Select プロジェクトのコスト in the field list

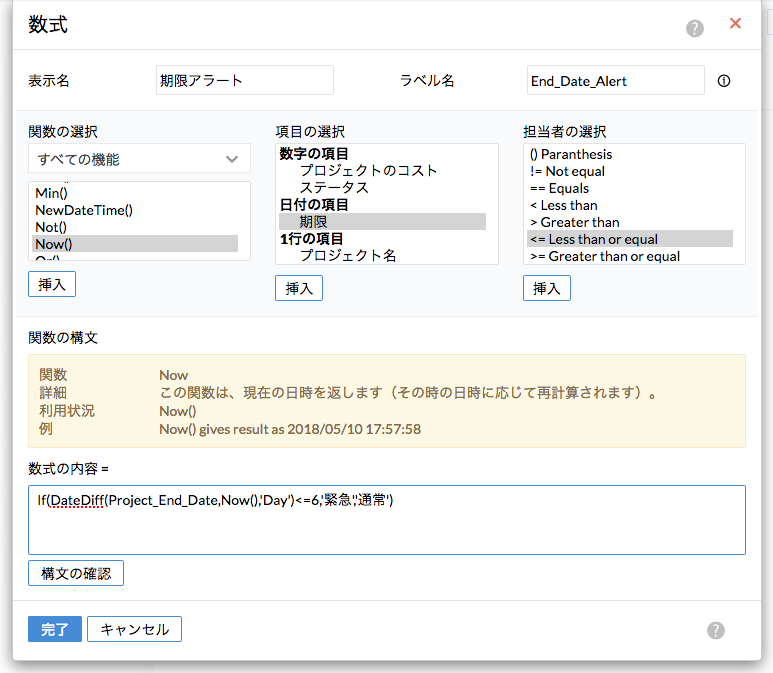tap(368, 171)
